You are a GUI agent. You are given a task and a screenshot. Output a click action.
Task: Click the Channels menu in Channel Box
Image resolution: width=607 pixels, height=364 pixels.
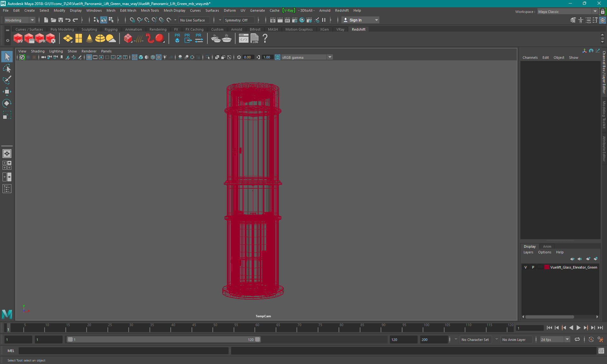pyautogui.click(x=530, y=58)
